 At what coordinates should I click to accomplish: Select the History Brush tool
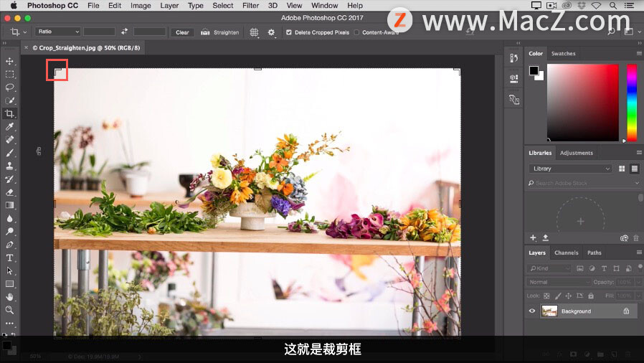[x=9, y=179]
